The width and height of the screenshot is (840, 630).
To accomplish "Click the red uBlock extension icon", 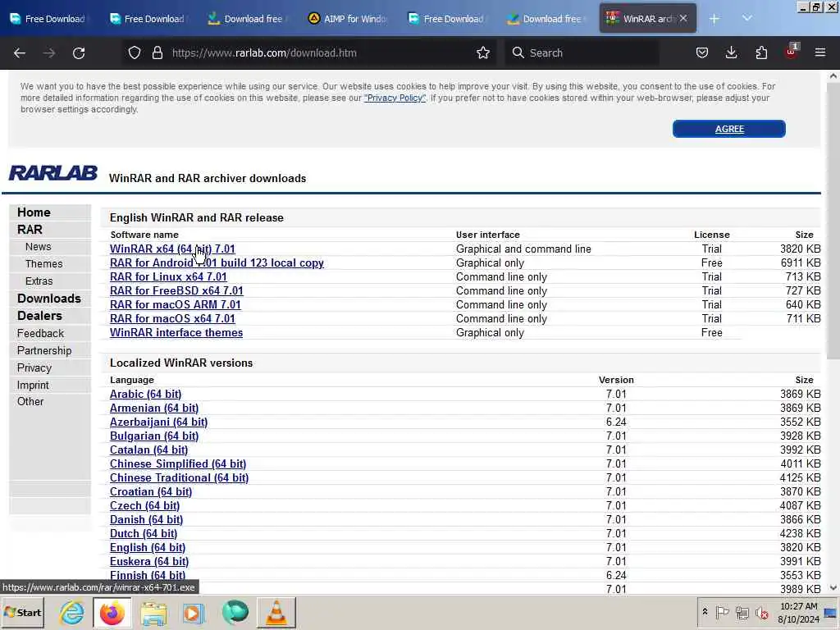I will [x=792, y=52].
